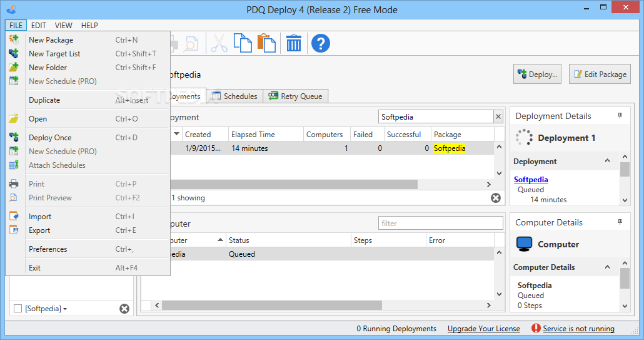Clear the [Softpedia] tree filter with X
This screenshot has height=340, width=644.
point(124,308)
